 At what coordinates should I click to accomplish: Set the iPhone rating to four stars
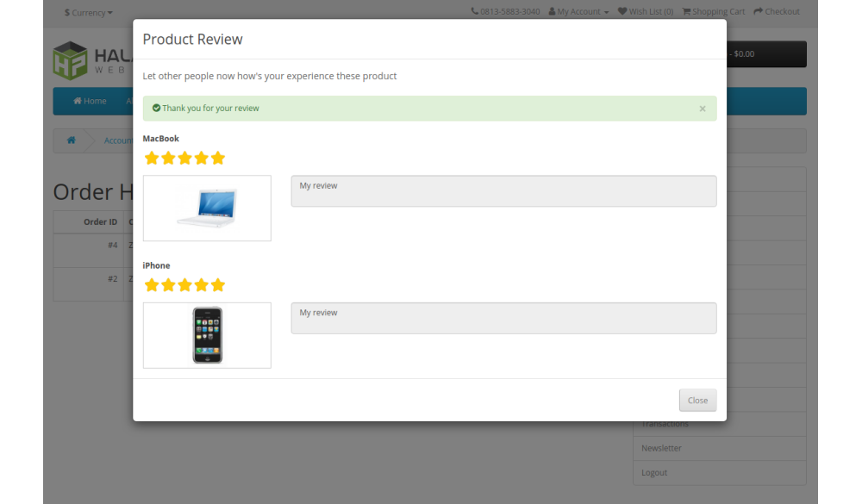pos(201,285)
